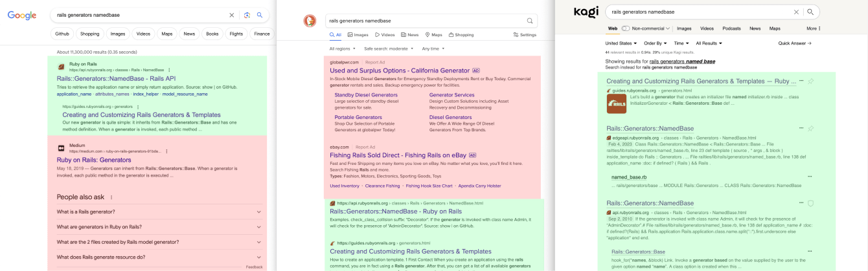Open Fishing Rails Sold Direct eBay ad
The image size is (868, 271).
398,155
